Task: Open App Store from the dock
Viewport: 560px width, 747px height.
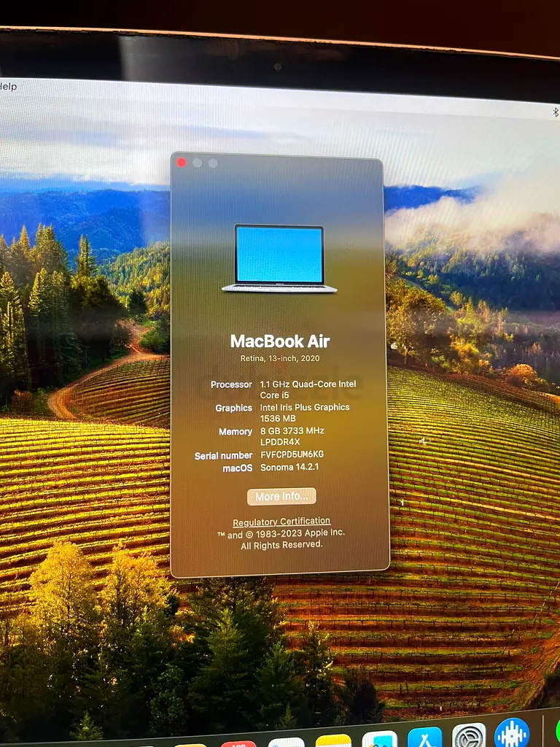Action: click(x=425, y=738)
